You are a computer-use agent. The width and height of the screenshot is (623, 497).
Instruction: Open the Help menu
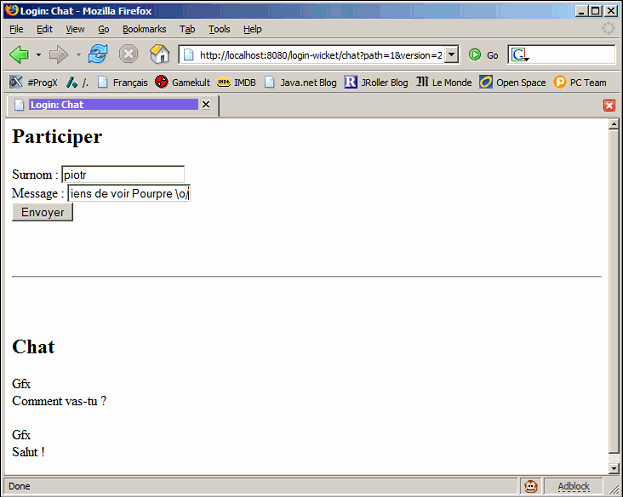click(x=252, y=29)
